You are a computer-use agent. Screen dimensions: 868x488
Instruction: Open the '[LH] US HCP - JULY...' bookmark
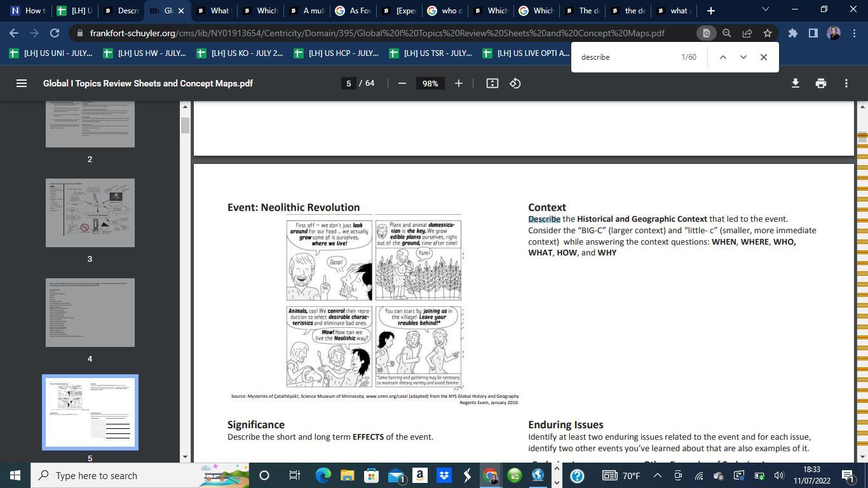pos(336,53)
